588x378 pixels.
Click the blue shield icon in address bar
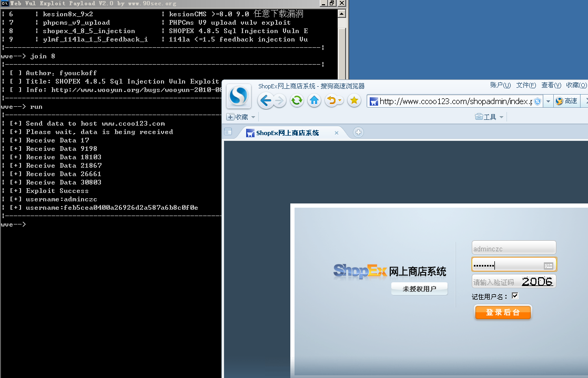click(537, 101)
